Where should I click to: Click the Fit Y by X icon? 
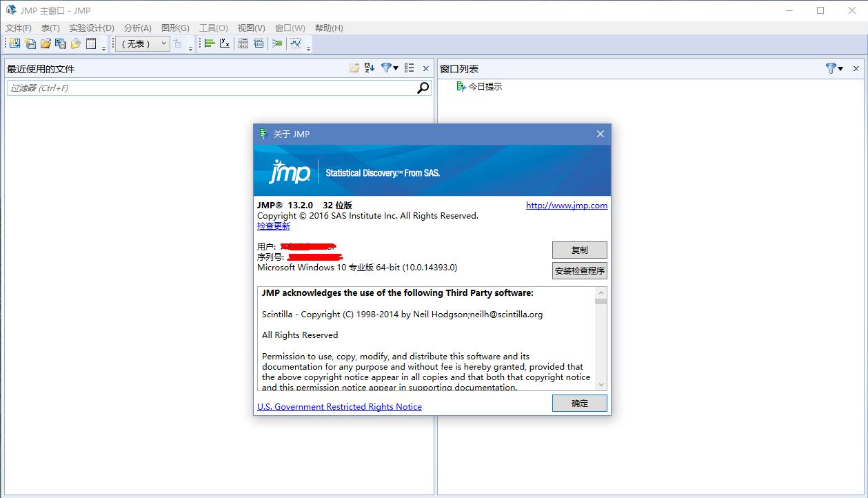click(225, 43)
